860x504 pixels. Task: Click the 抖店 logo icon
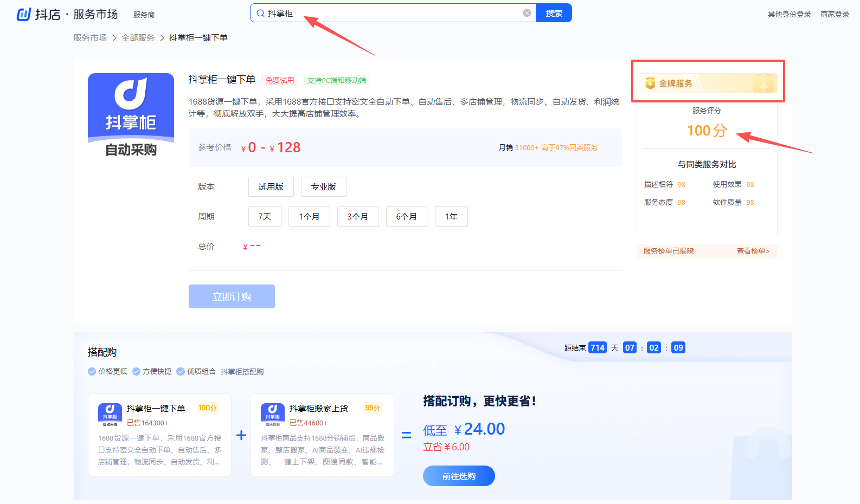[x=24, y=14]
